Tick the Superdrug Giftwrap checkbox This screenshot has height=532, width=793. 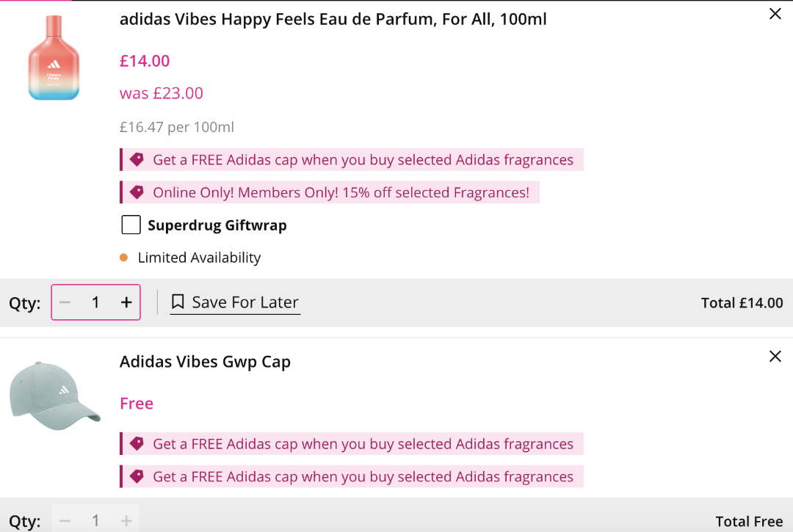point(131,225)
